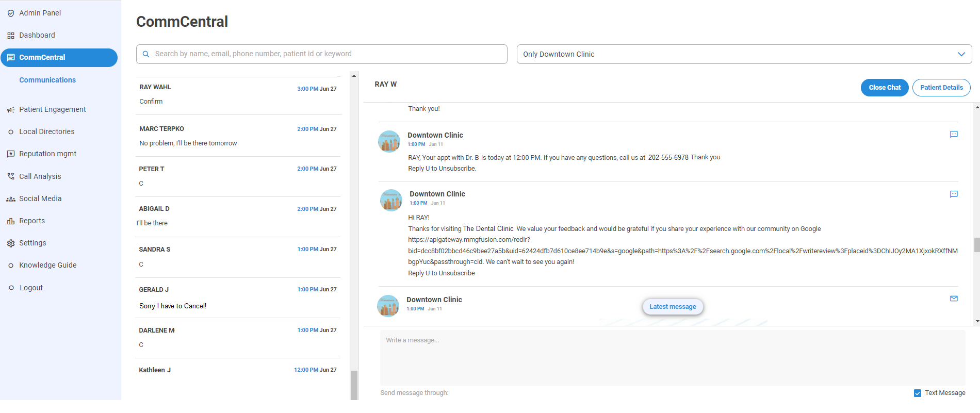
Task: Click the Admin Panel shield icon
Action: 11,13
